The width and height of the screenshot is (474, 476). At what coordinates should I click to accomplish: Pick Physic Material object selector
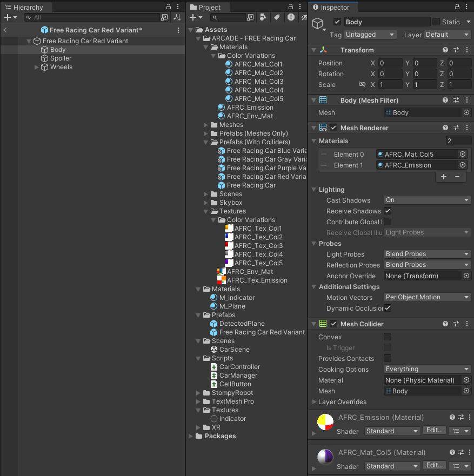pyautogui.click(x=466, y=380)
